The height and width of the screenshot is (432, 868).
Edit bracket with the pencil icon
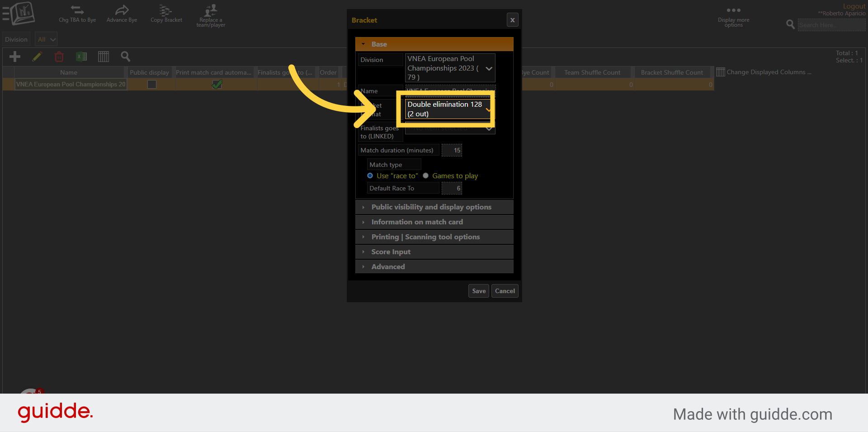click(37, 57)
